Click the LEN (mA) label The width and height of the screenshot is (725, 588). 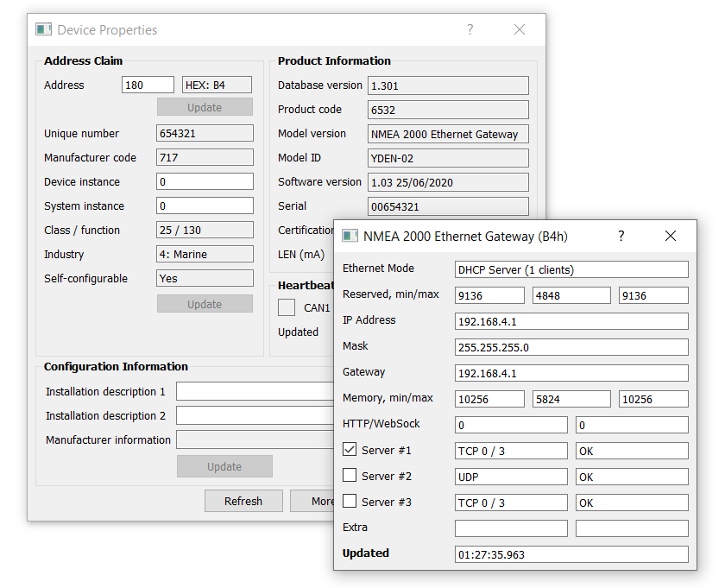tap(301, 254)
